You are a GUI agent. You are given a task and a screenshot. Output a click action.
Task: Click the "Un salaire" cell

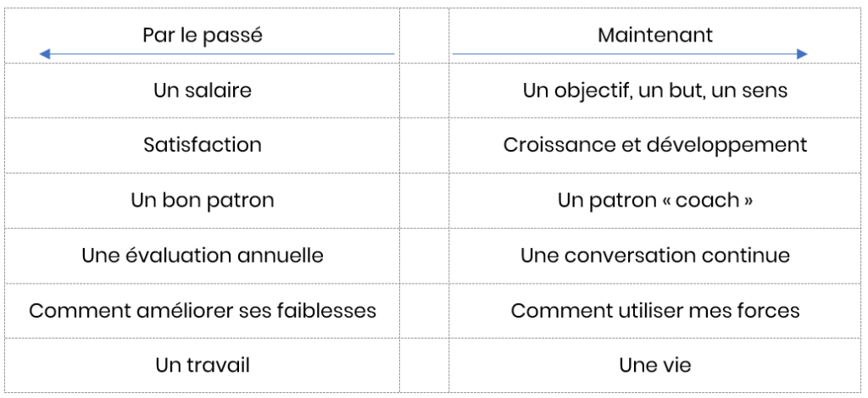[x=203, y=90]
